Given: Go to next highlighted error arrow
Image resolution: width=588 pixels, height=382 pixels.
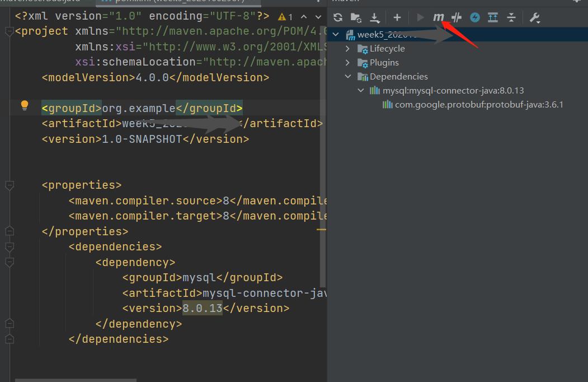Looking at the screenshot, I should [x=318, y=17].
